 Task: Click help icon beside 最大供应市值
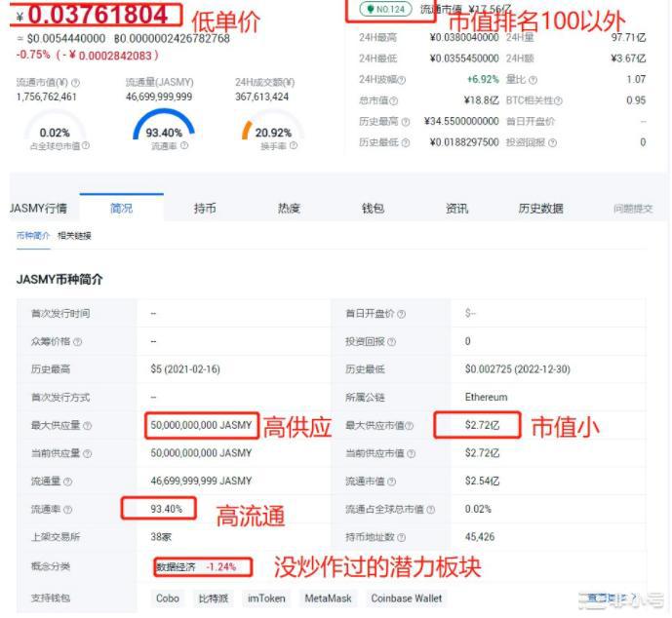point(410,426)
